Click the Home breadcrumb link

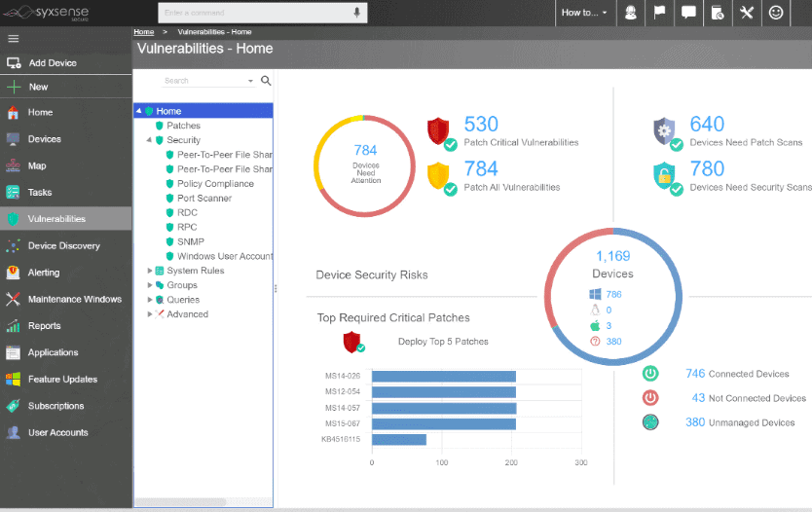tap(143, 31)
